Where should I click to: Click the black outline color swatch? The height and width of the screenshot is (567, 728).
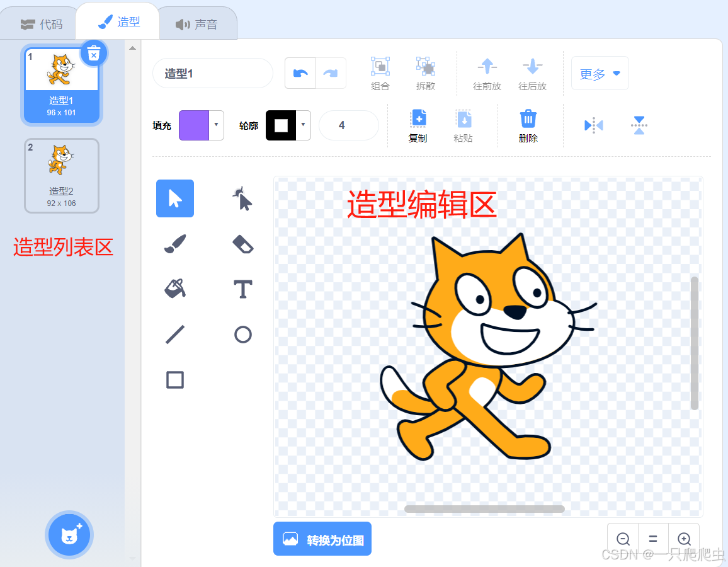coord(281,125)
